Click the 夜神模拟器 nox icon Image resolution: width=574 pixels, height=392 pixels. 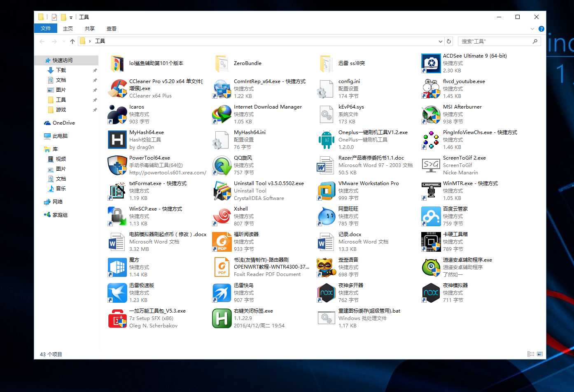click(x=431, y=293)
